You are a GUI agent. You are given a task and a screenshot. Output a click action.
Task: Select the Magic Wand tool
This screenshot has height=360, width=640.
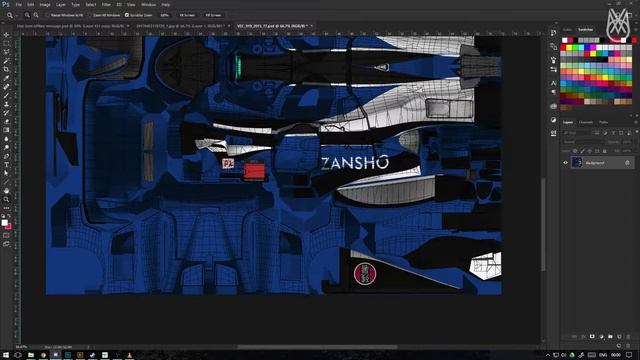(6, 61)
